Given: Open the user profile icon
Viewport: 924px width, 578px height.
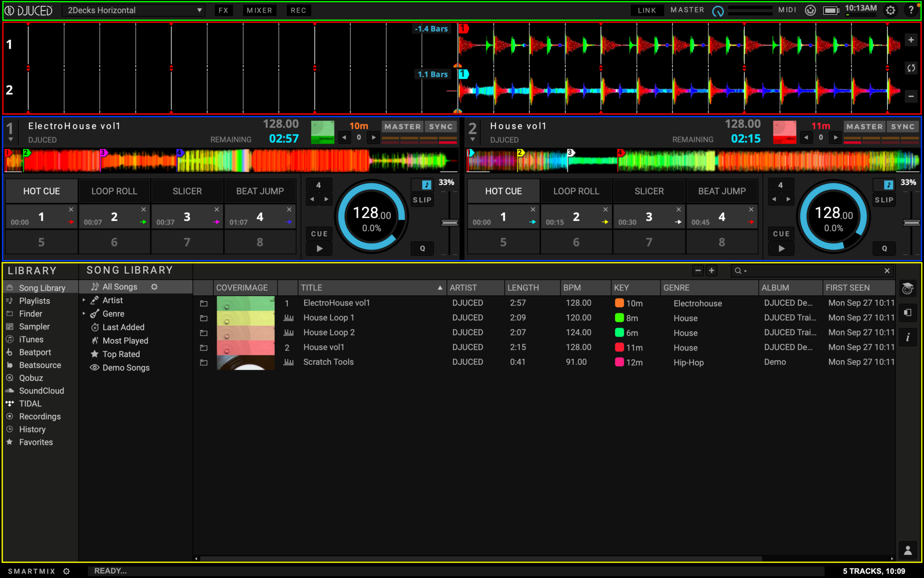Looking at the screenshot, I should (908, 550).
